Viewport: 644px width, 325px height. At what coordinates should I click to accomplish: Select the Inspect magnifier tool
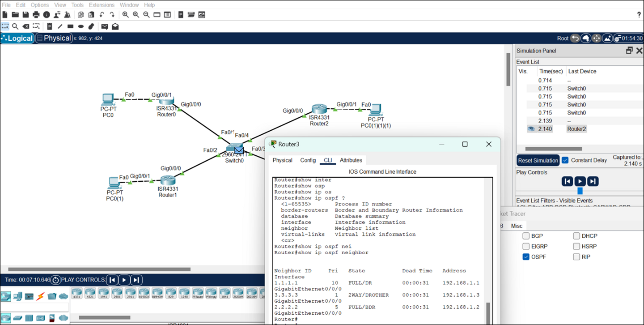[15, 26]
